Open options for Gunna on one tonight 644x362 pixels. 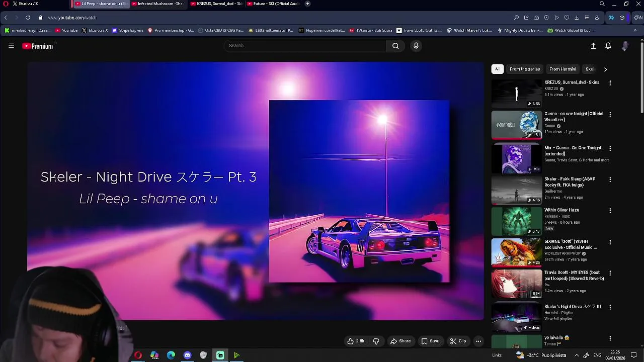610,115
